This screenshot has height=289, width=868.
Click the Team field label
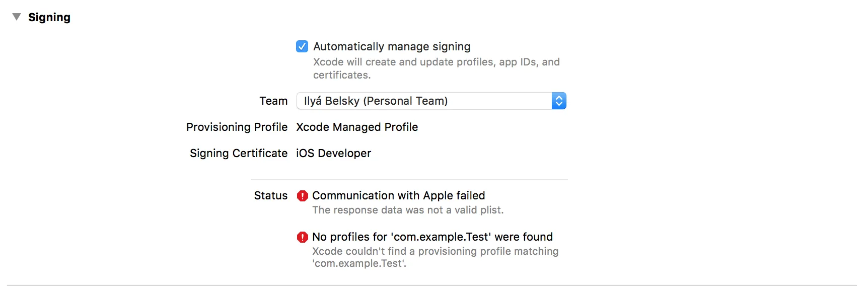273,101
